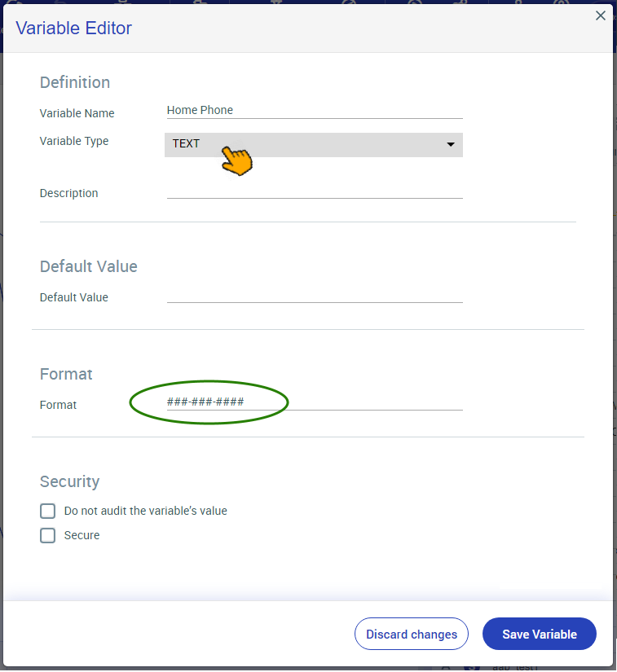Edit the Variable Name field
The height and width of the screenshot is (672, 617).
pyautogui.click(x=315, y=110)
